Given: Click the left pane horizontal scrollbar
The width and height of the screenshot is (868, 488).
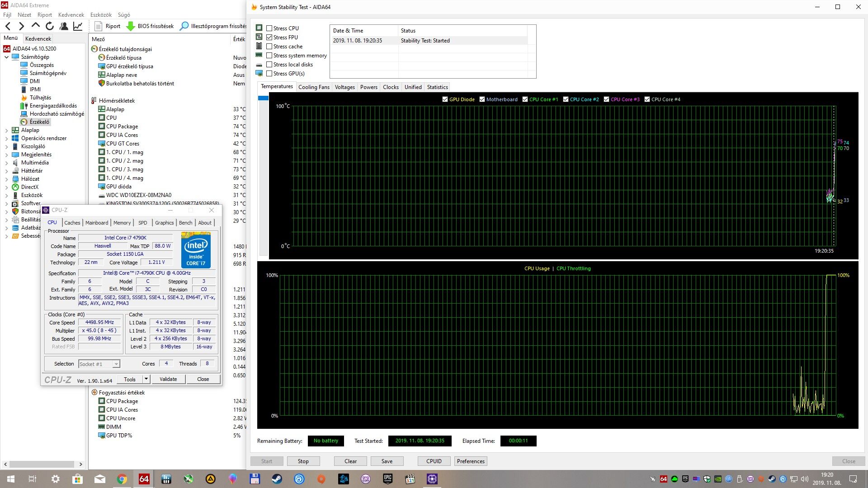Looking at the screenshot, I should 42,464.
